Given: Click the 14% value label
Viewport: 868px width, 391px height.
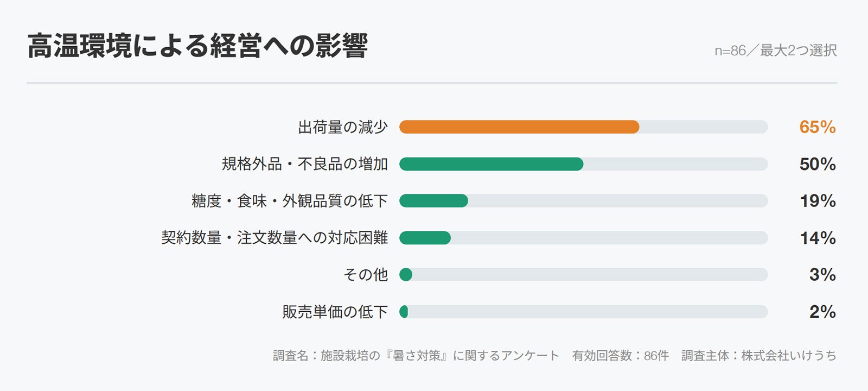Looking at the screenshot, I should (818, 238).
